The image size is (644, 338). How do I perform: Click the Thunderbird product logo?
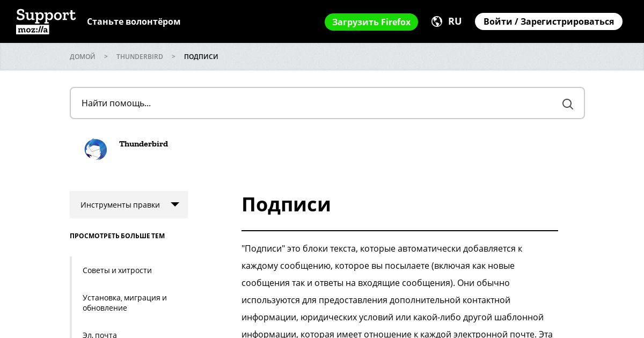tap(96, 149)
